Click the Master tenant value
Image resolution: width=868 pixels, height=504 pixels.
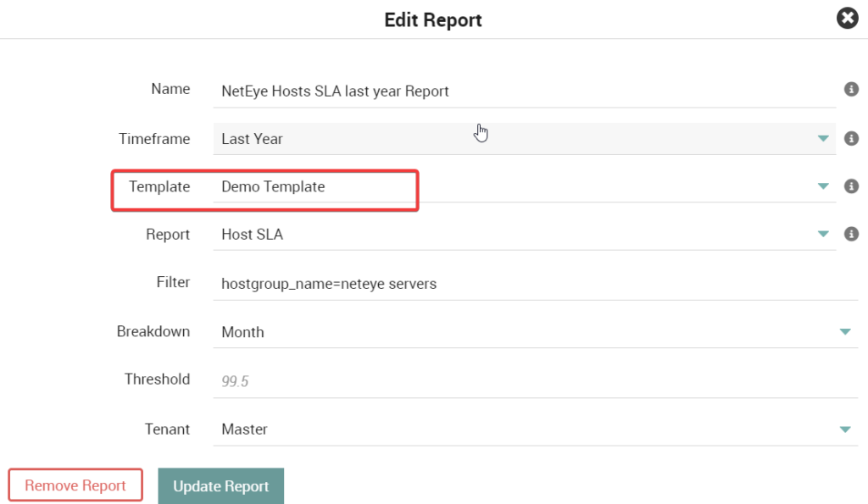click(244, 429)
